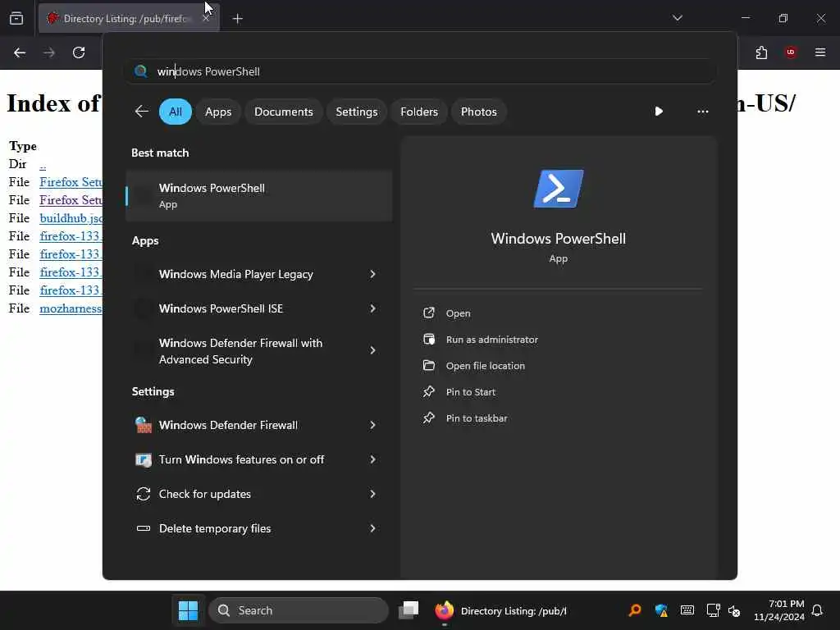Viewport: 840px width, 630px height.
Task: Click the Start search text field
Action: point(421,71)
